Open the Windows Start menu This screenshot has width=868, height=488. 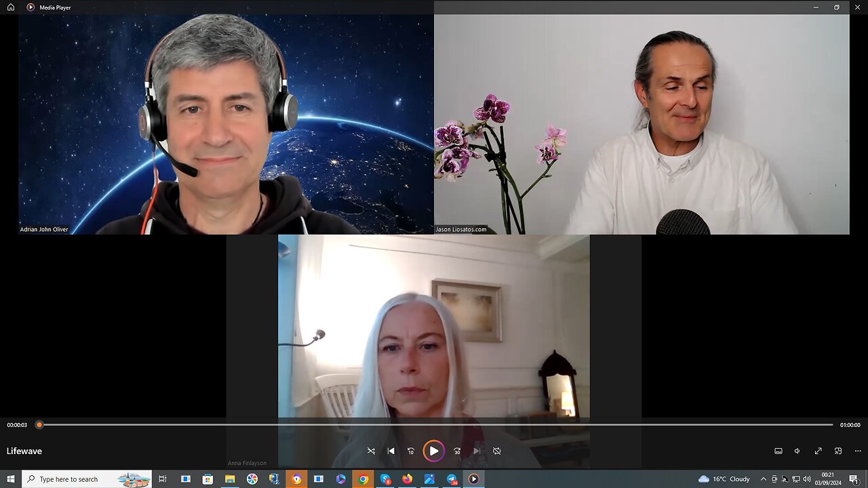click(x=10, y=479)
